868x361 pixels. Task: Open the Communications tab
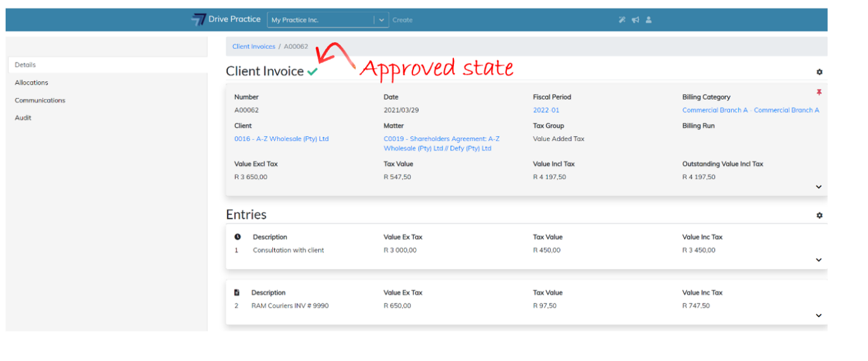point(40,100)
